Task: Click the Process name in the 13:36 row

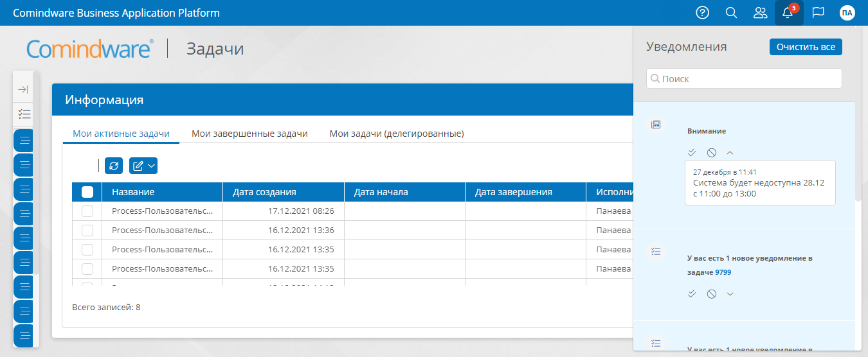Action: coord(162,230)
